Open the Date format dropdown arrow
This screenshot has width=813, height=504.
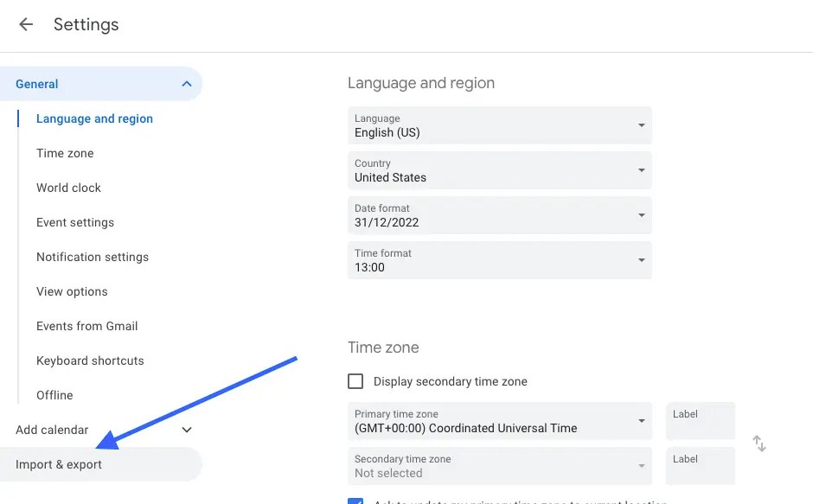641,215
